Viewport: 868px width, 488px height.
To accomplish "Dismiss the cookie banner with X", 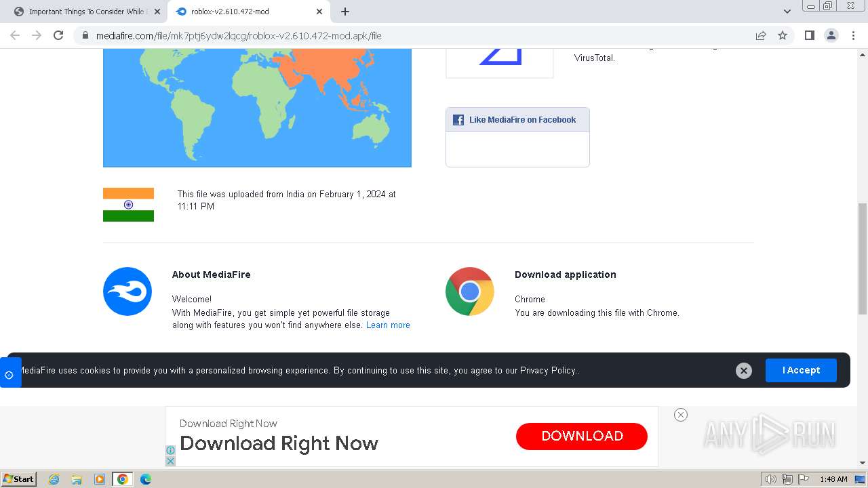I will click(744, 371).
